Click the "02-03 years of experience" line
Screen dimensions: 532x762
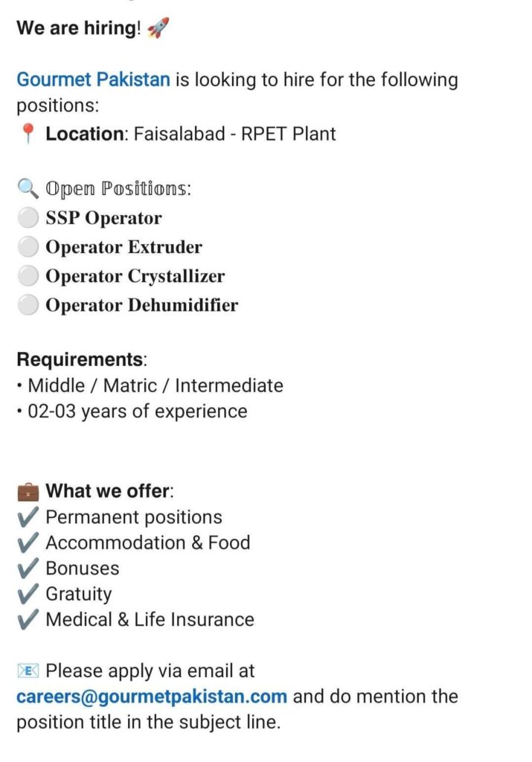(137, 412)
